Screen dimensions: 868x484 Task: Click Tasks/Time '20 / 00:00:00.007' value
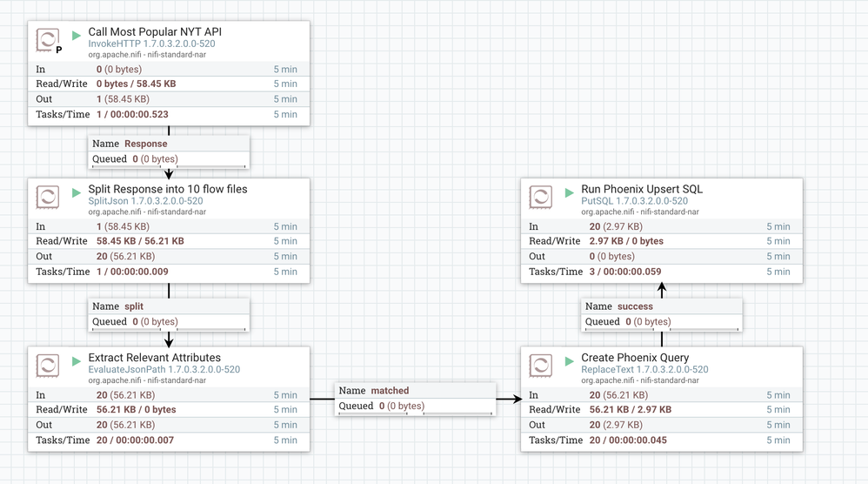pos(135,440)
